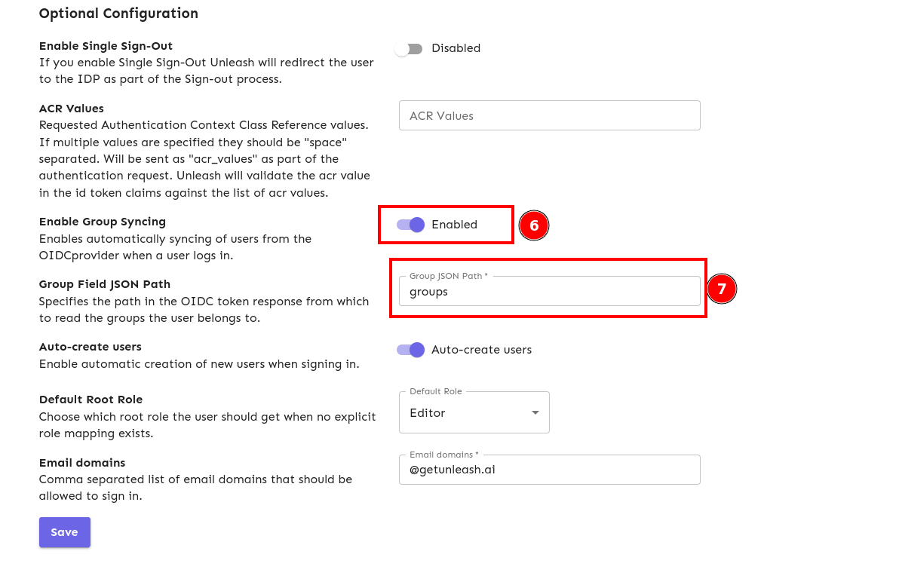The width and height of the screenshot is (899, 588).
Task: Enable the Single Sign-Out toggle
Action: click(x=410, y=48)
